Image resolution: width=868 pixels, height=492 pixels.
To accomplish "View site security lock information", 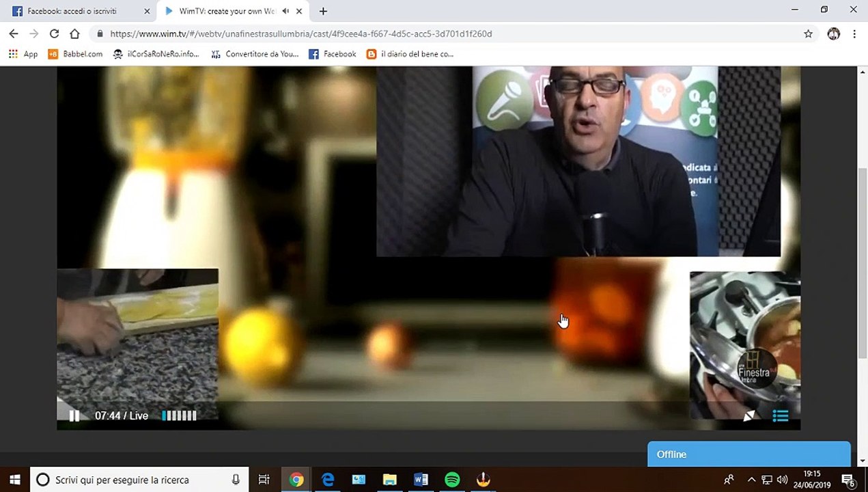I will coord(100,33).
